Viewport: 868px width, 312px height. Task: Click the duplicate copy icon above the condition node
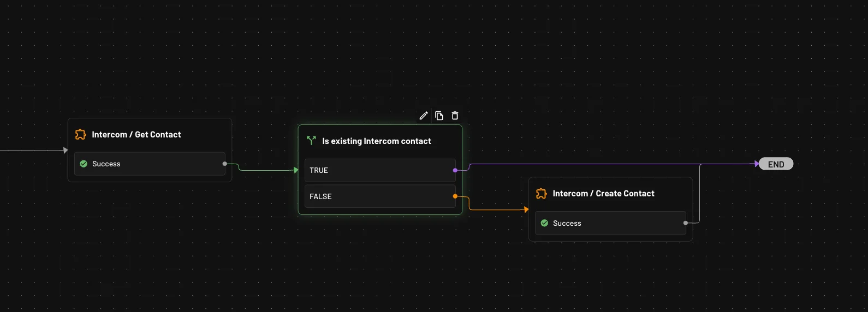[439, 116]
